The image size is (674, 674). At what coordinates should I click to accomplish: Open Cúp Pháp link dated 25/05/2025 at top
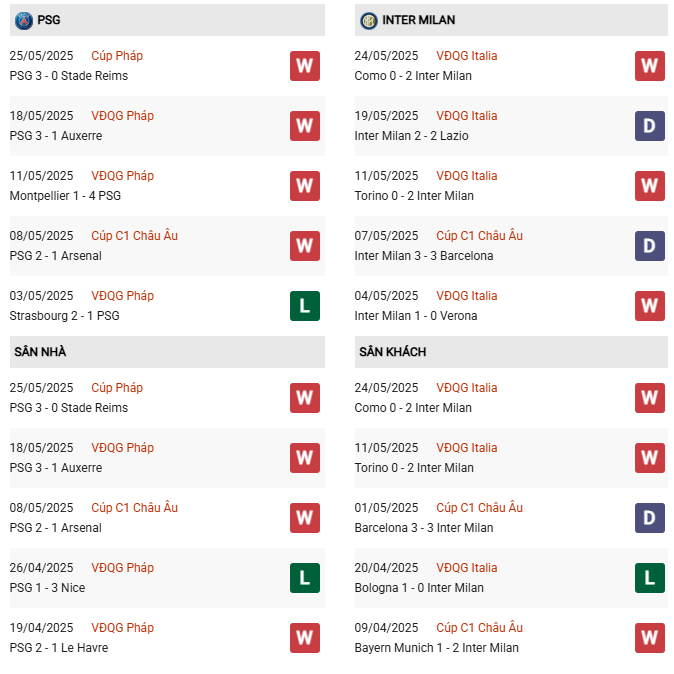[x=117, y=56]
